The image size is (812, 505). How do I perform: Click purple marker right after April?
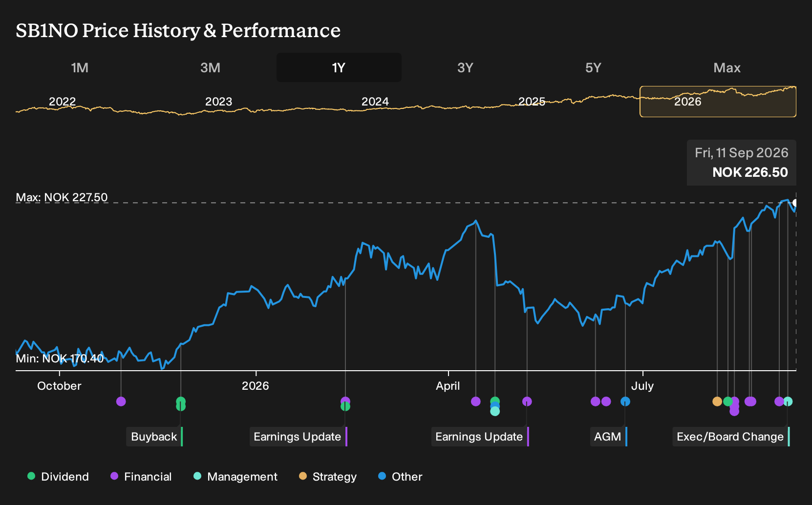[x=476, y=401]
